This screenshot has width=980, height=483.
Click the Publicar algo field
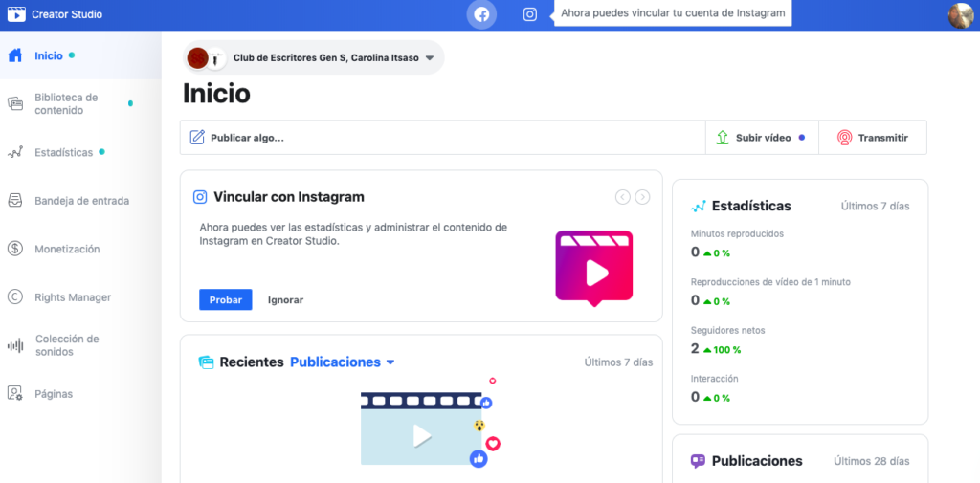(442, 138)
